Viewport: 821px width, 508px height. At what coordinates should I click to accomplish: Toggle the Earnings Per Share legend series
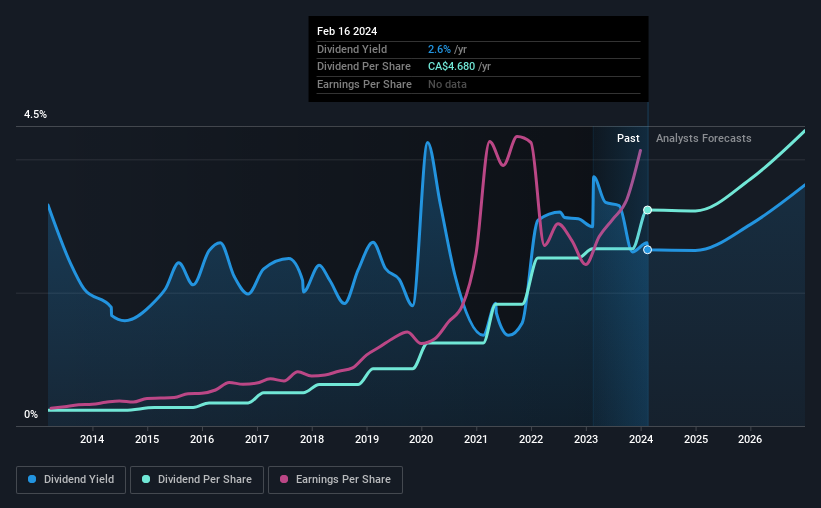(x=335, y=480)
